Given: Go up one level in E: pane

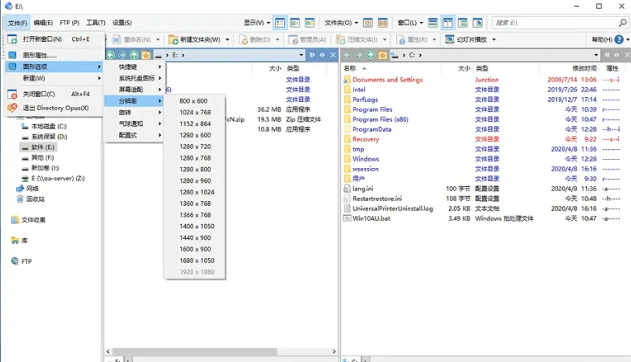Looking at the screenshot, I should (134, 55).
